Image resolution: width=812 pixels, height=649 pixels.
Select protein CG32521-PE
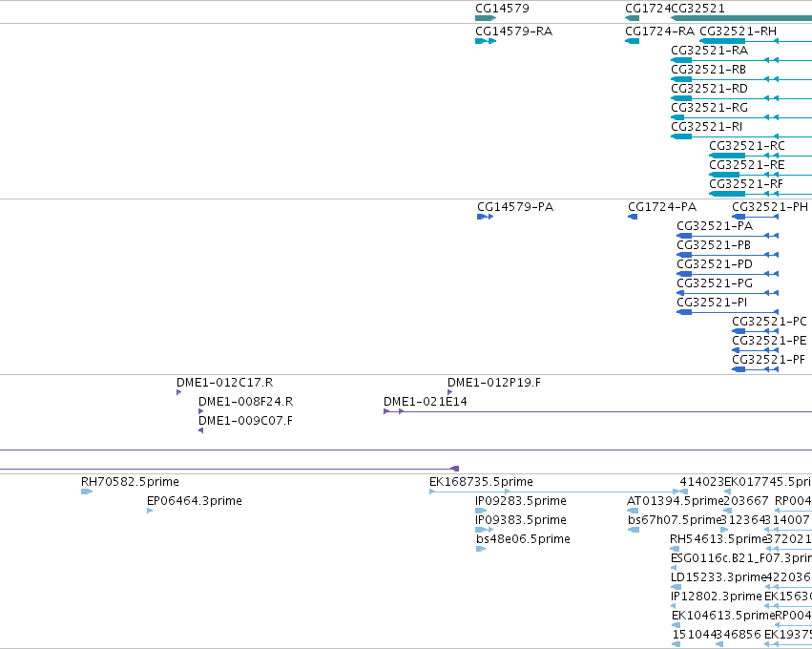click(x=769, y=342)
